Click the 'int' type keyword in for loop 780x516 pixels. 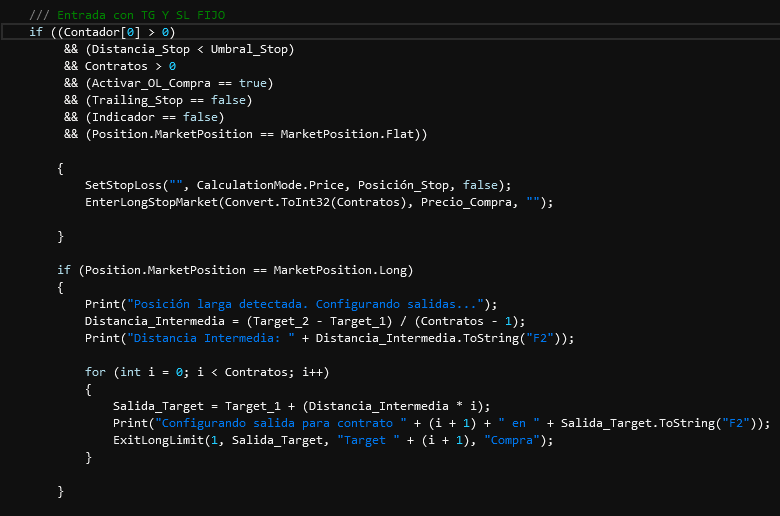[x=130, y=372]
